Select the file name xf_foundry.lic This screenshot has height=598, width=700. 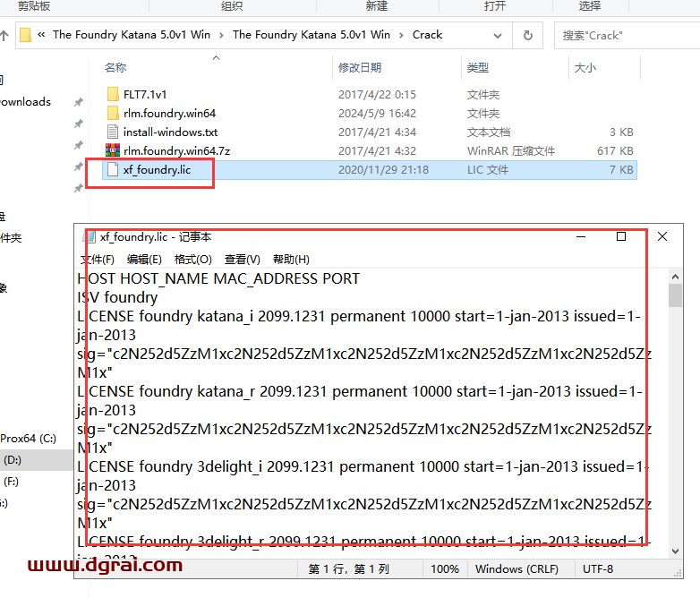pyautogui.click(x=158, y=170)
